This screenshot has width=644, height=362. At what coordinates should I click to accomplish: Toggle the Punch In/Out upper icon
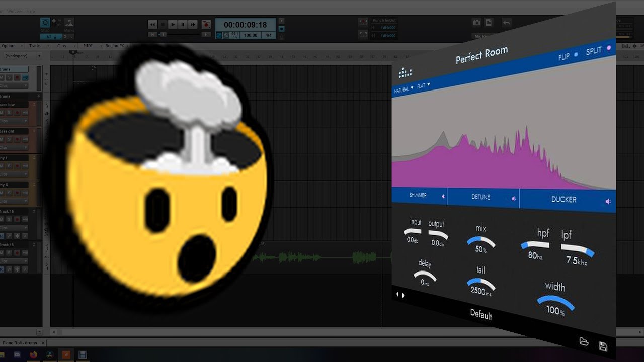(363, 22)
